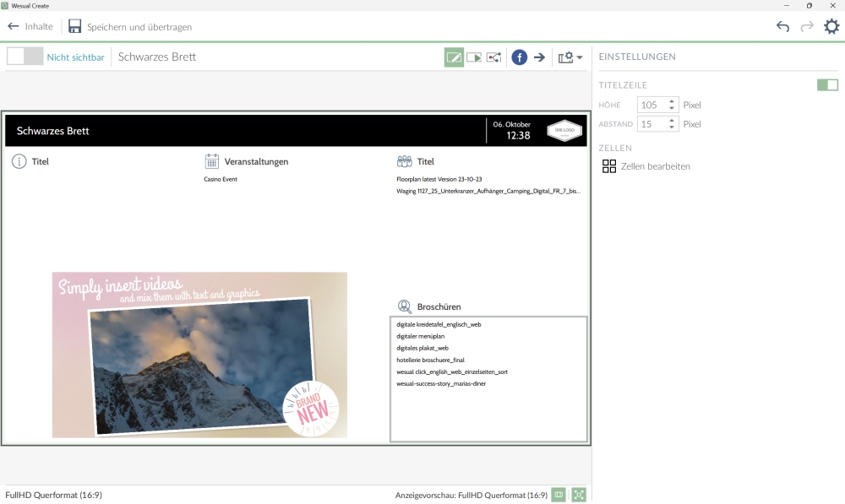845x504 pixels.
Task: Click the edit mode icon in toolbar
Action: click(x=454, y=57)
